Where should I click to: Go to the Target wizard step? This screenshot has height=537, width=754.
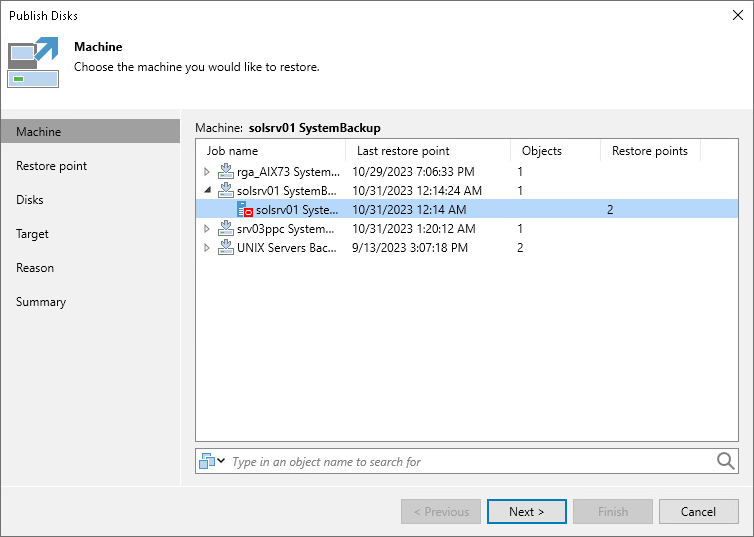[32, 234]
